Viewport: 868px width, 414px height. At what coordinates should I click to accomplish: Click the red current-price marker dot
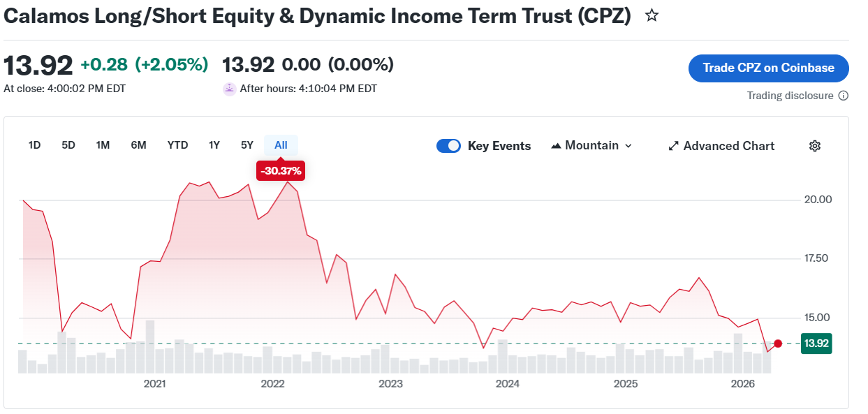tap(778, 343)
